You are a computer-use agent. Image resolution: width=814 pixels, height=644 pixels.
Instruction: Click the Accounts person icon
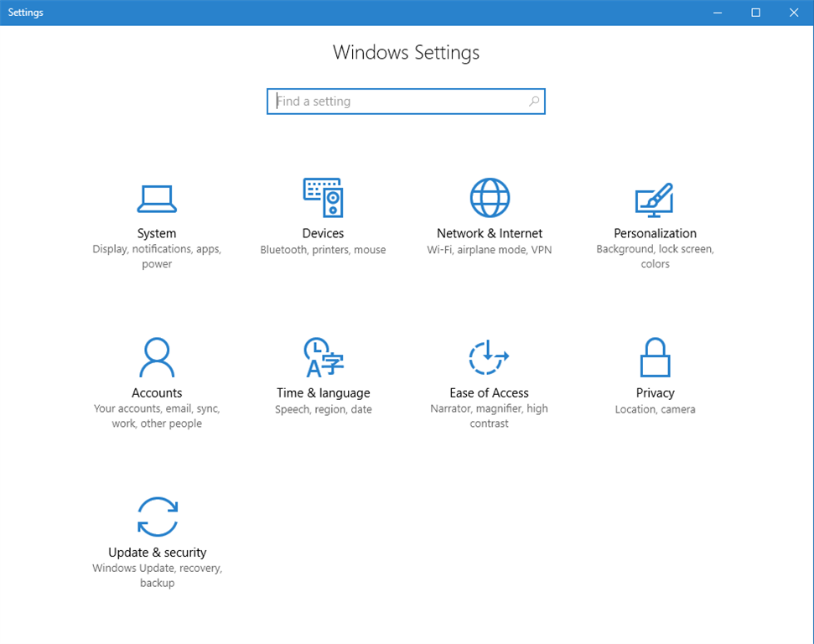pyautogui.click(x=157, y=358)
